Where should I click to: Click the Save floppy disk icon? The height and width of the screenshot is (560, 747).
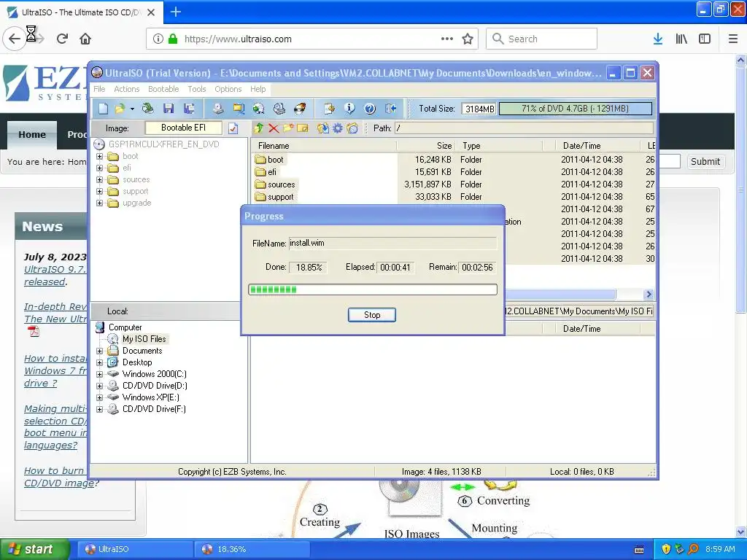(169, 109)
